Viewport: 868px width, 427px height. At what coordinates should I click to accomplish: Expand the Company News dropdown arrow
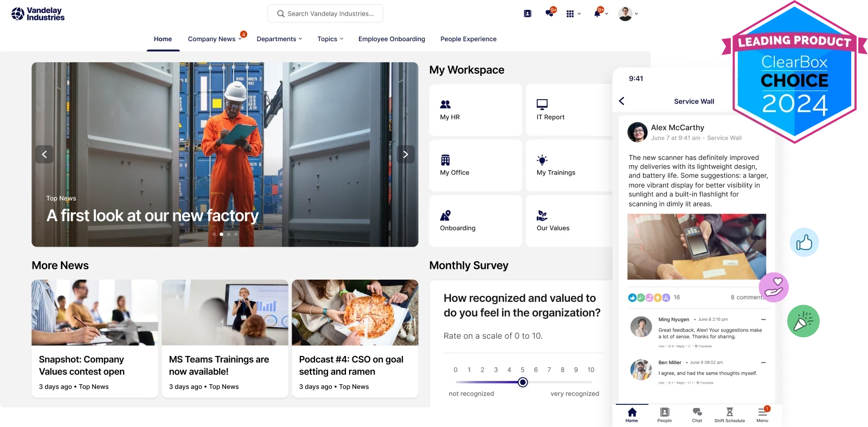(240, 39)
